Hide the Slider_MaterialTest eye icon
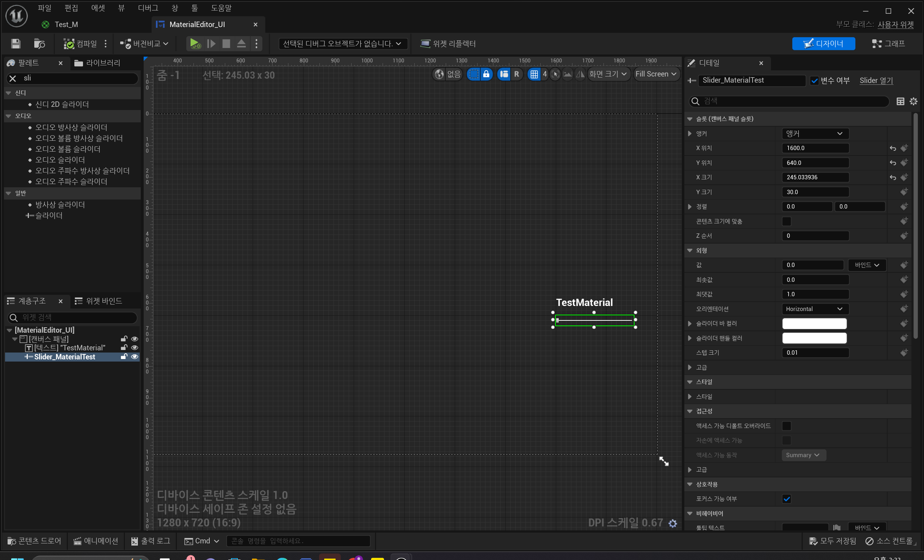 point(134,357)
